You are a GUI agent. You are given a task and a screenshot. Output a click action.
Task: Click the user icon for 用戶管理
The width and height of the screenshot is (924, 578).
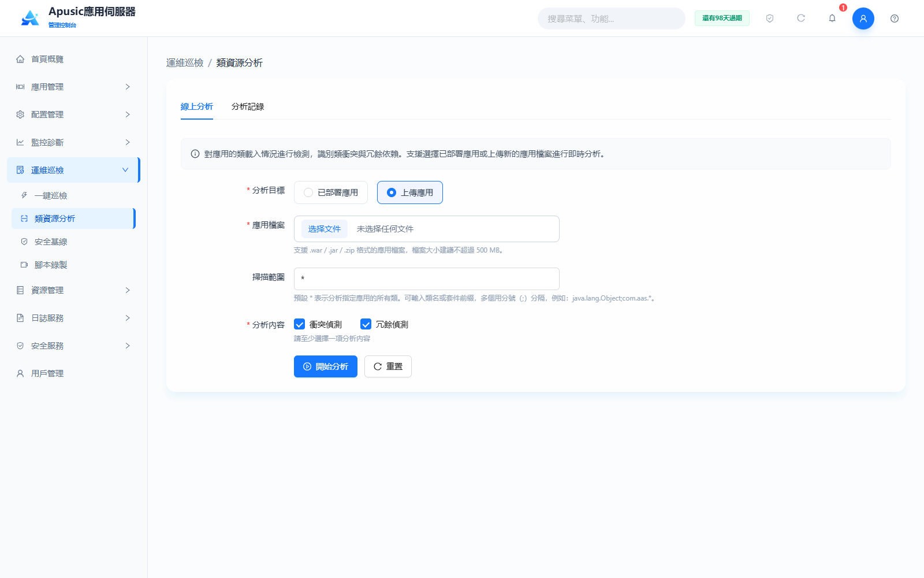click(x=20, y=373)
